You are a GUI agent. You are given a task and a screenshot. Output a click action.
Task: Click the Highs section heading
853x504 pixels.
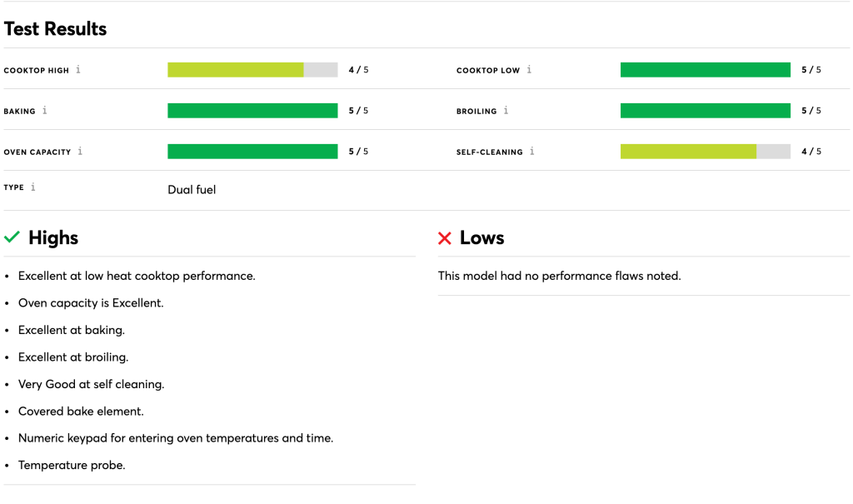[x=53, y=238]
